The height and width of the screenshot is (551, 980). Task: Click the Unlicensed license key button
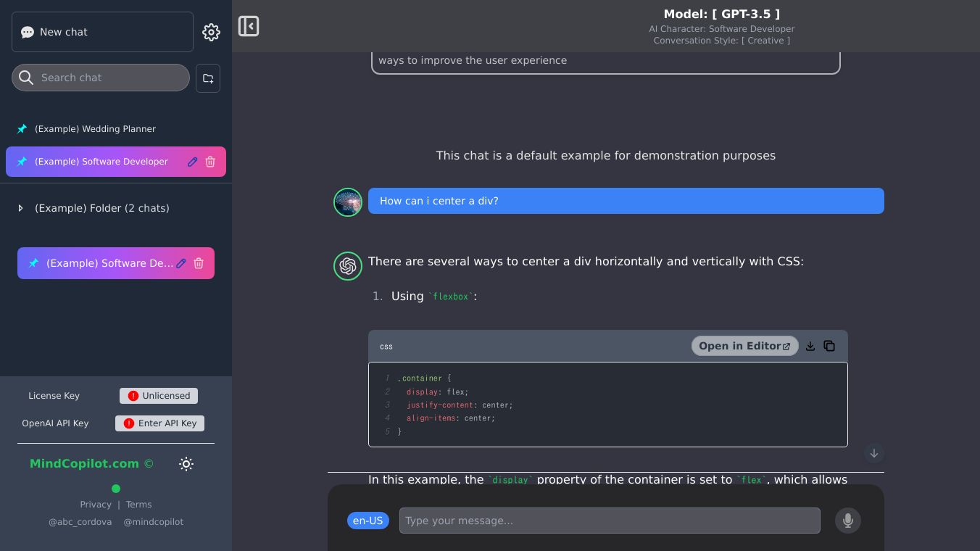tap(159, 396)
